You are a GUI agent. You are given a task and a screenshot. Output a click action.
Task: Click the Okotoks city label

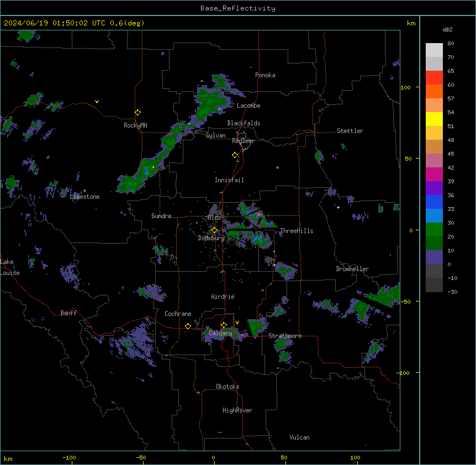pos(228,387)
